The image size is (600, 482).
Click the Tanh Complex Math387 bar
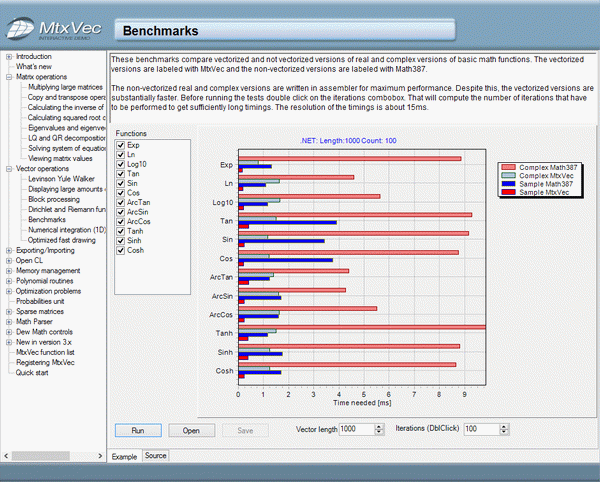point(362,327)
